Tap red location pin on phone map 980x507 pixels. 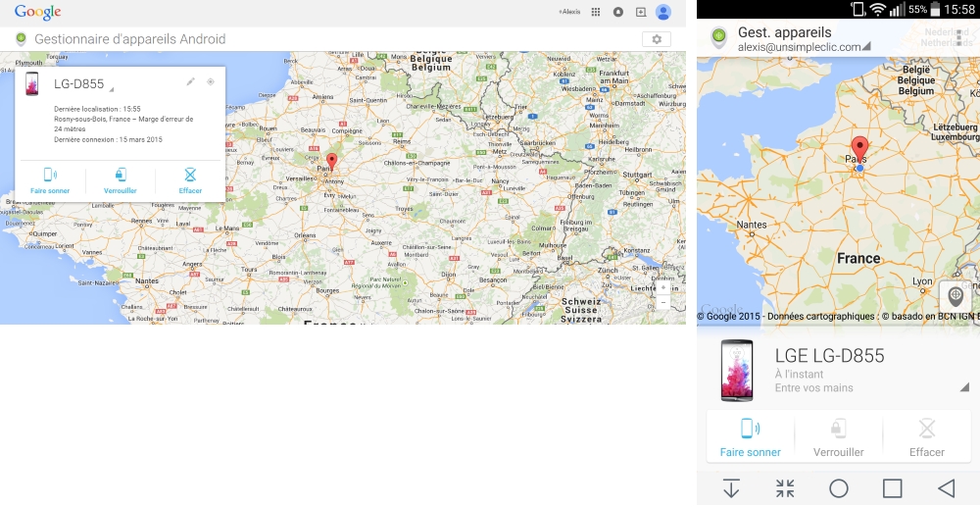tap(860, 149)
